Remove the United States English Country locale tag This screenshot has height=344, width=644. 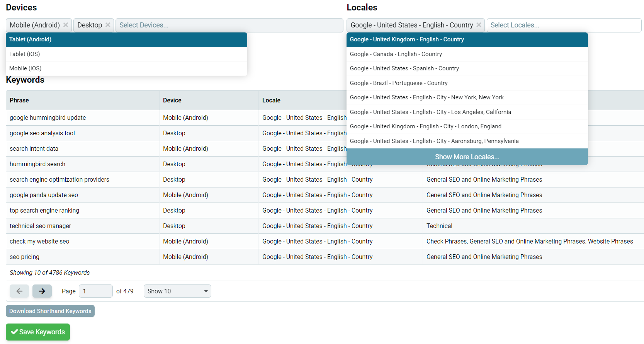tap(479, 25)
